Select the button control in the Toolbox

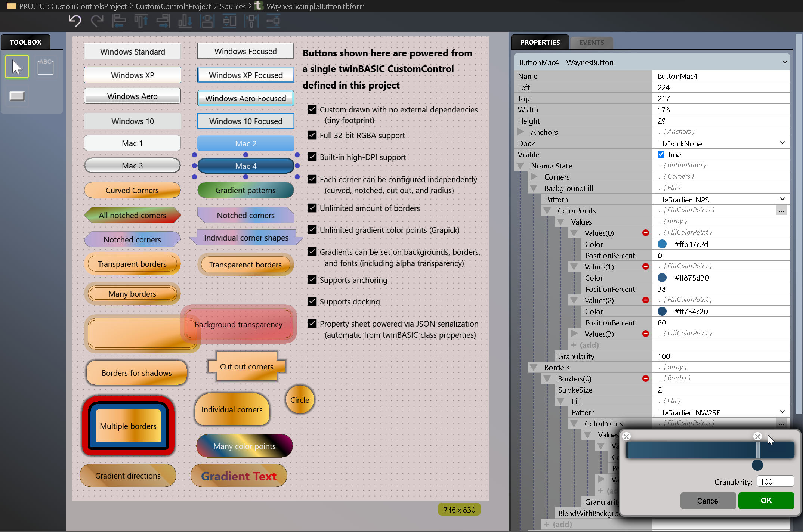[17, 96]
